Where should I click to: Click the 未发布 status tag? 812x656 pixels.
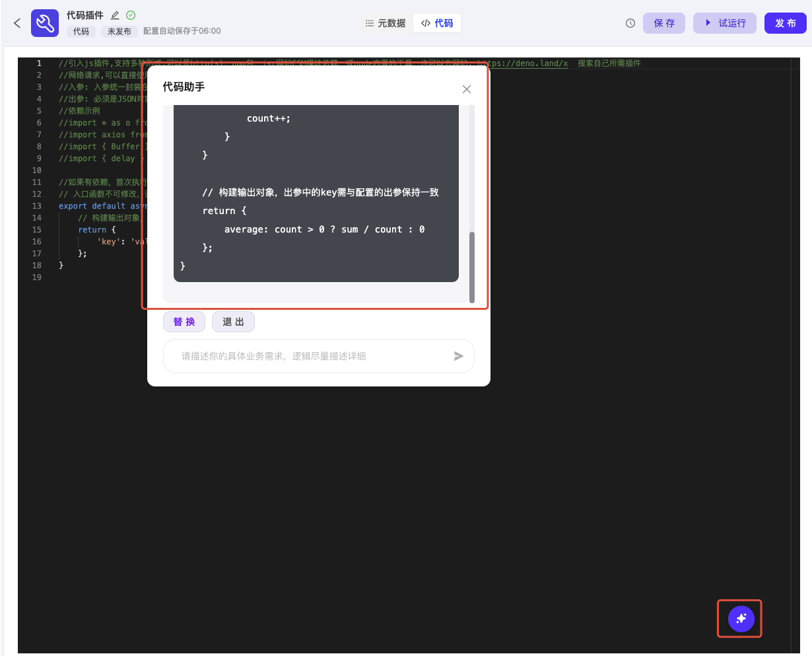tap(119, 31)
